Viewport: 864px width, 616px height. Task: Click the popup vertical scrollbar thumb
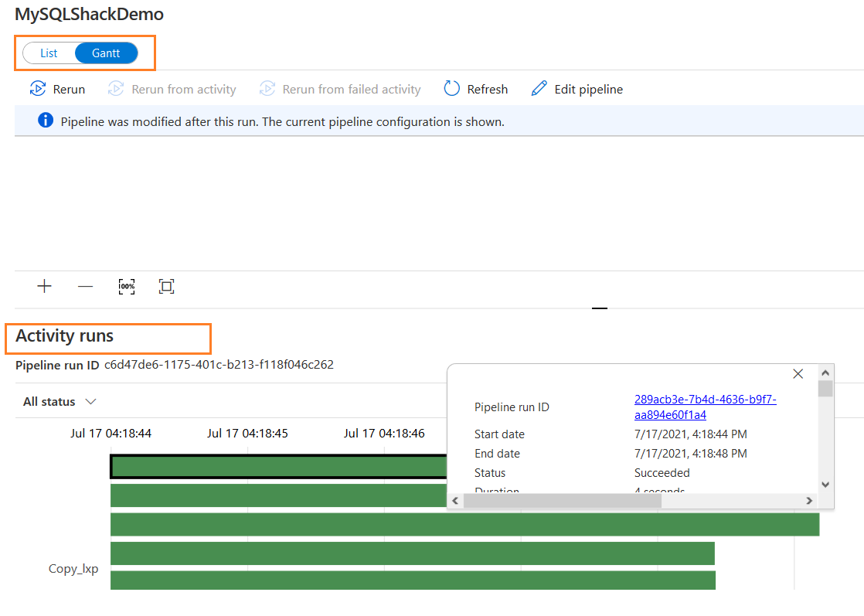[x=825, y=389]
